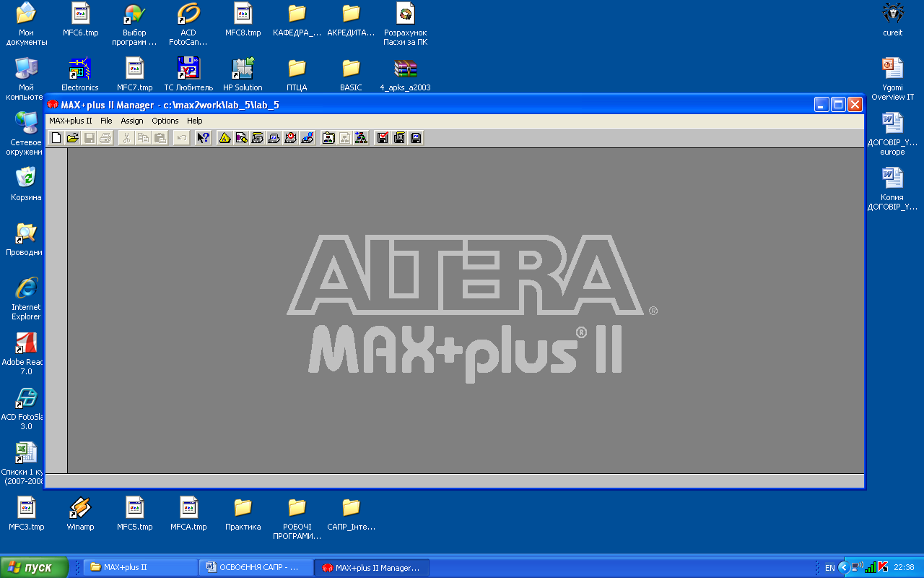The width and height of the screenshot is (924, 578).
Task: Open the Programmer toolbar icon
Action: (308, 137)
